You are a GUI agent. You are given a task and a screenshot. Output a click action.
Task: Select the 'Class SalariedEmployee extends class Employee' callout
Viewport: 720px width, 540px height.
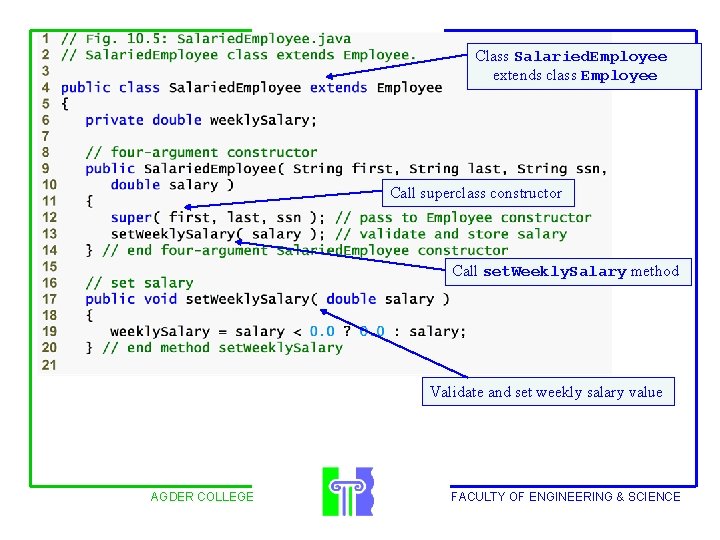tap(584, 67)
